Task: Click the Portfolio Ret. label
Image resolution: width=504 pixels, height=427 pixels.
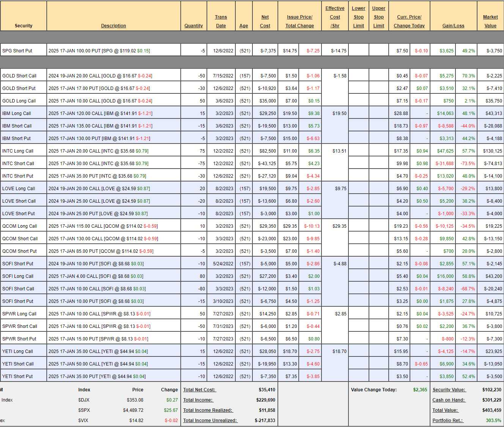Action: click(x=448, y=421)
